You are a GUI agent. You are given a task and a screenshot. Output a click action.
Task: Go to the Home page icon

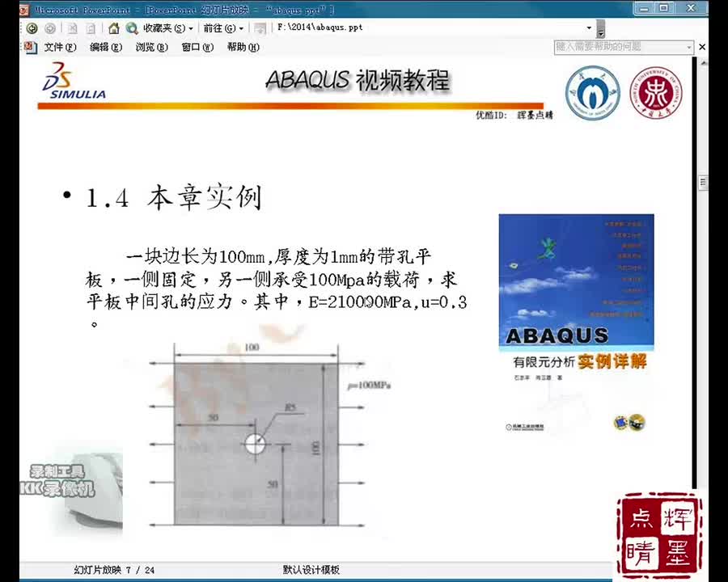point(114,29)
